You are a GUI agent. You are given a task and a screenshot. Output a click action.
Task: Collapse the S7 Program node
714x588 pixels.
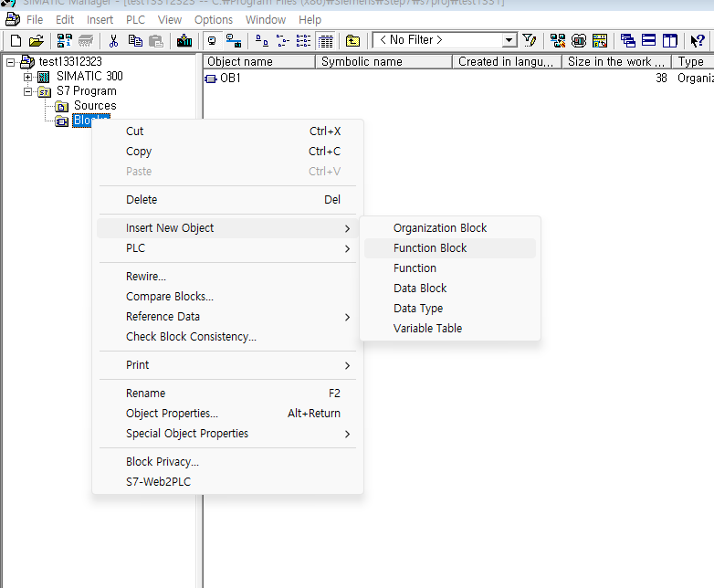tap(27, 91)
